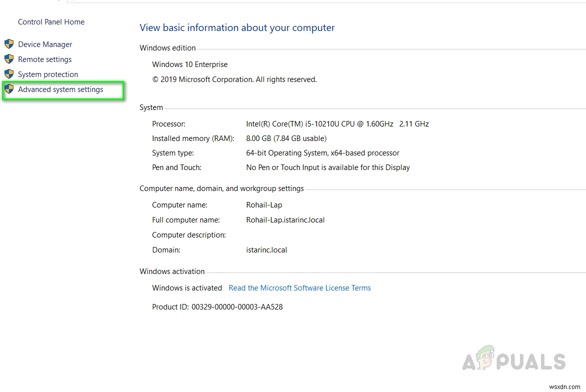This screenshot has height=392, width=586.
Task: Click the 'System' section header
Action: click(x=151, y=107)
